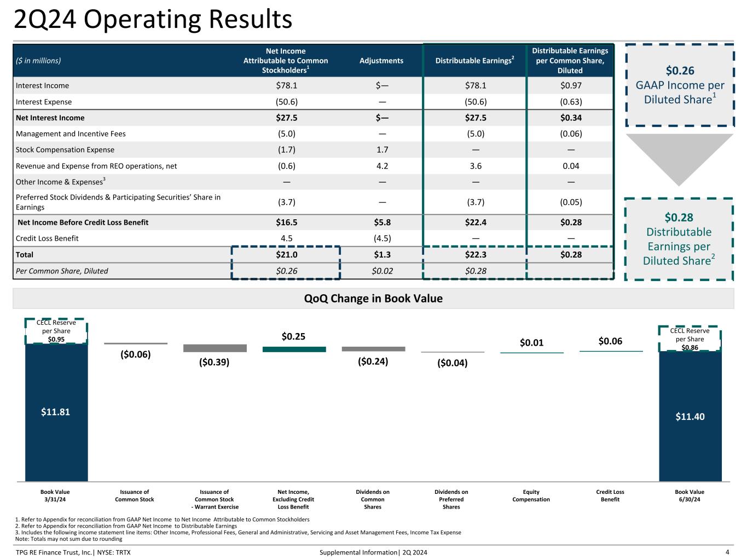Click the Total $21.0 net income cell

coord(286,255)
